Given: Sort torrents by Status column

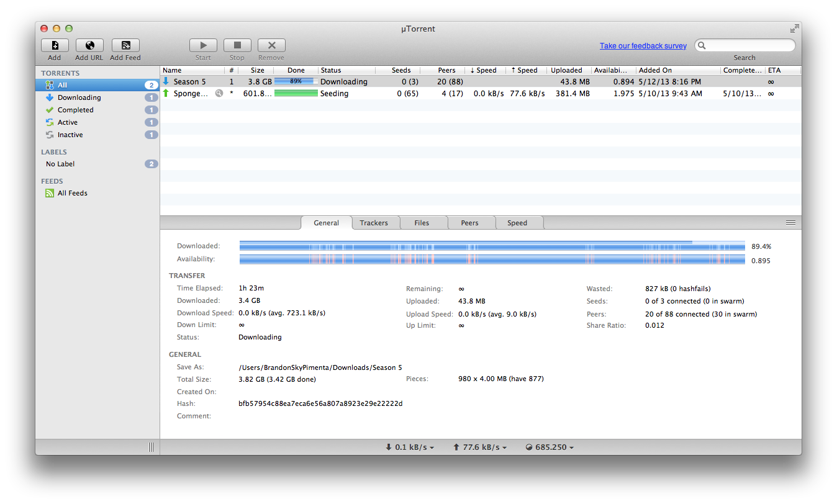Looking at the screenshot, I should point(346,70).
